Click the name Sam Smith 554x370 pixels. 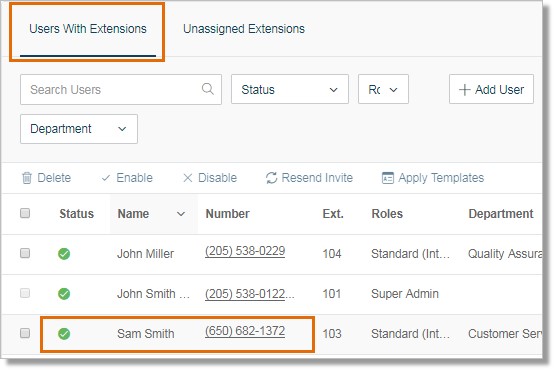[146, 334]
